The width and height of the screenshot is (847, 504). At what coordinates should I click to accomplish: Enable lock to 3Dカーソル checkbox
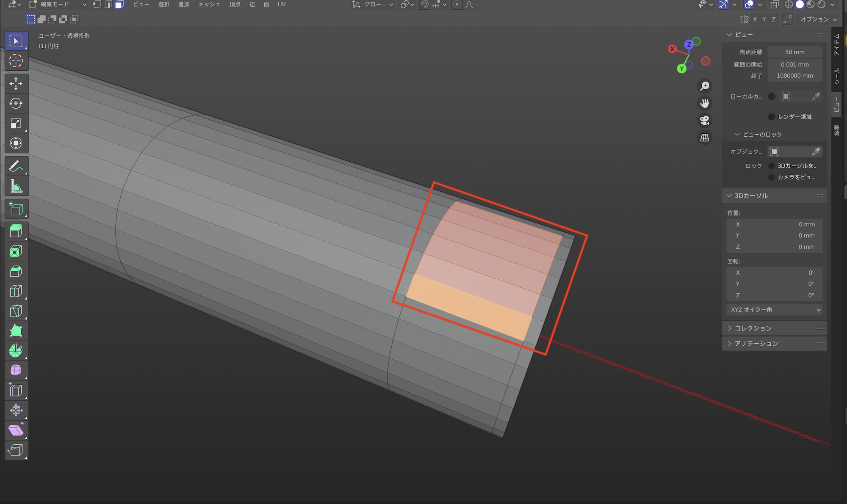point(772,166)
